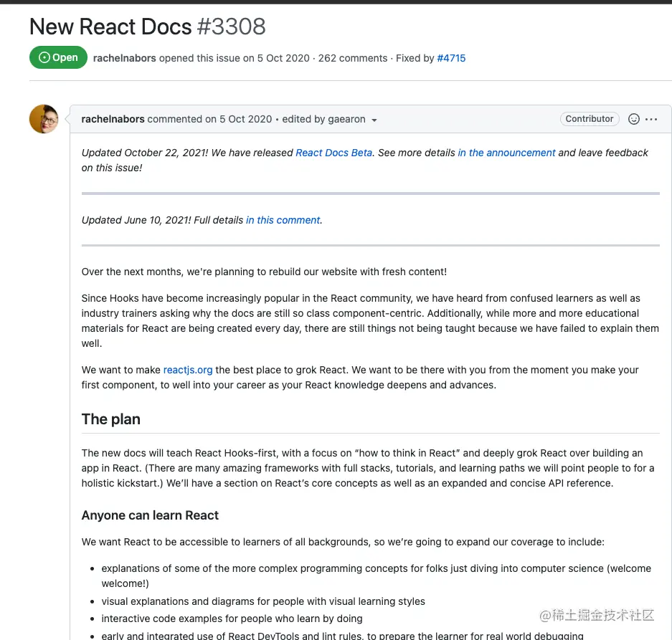Open the 'in the announcement' link
Image resolution: width=672 pixels, height=640 pixels.
(506, 153)
